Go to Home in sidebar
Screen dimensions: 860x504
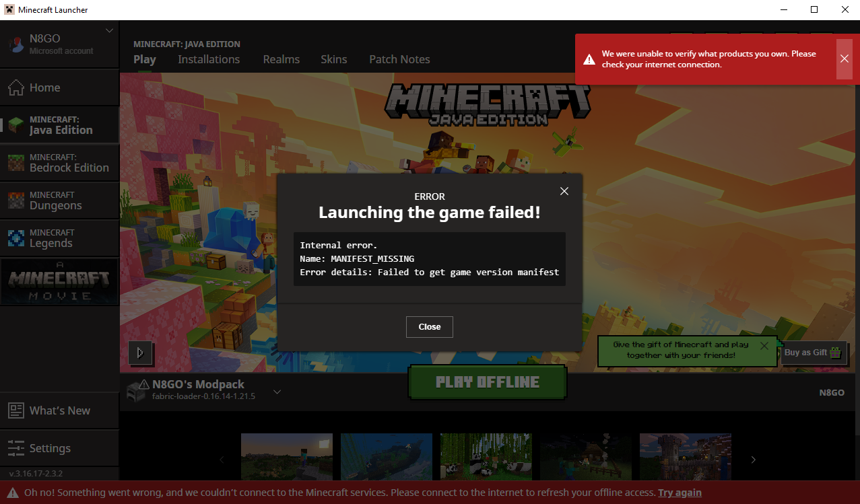59,87
